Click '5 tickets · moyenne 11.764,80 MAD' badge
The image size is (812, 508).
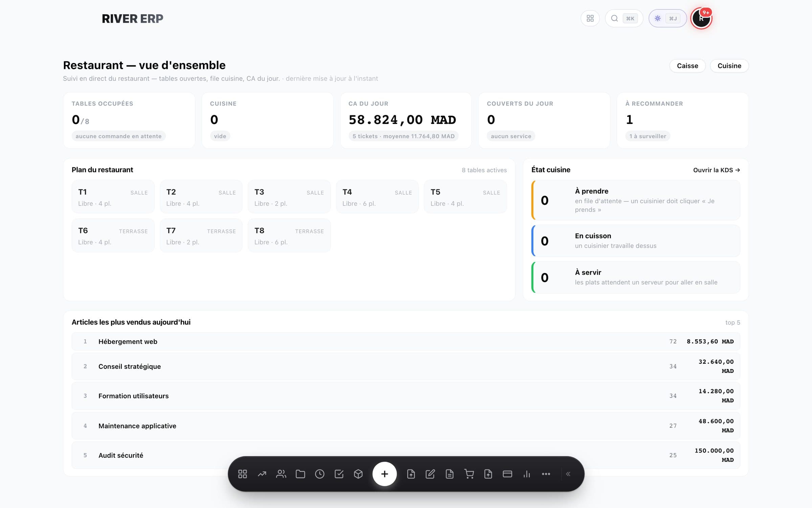tap(403, 136)
